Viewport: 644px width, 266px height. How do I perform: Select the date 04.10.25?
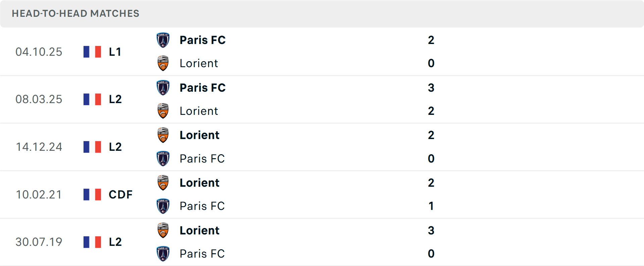pyautogui.click(x=39, y=52)
